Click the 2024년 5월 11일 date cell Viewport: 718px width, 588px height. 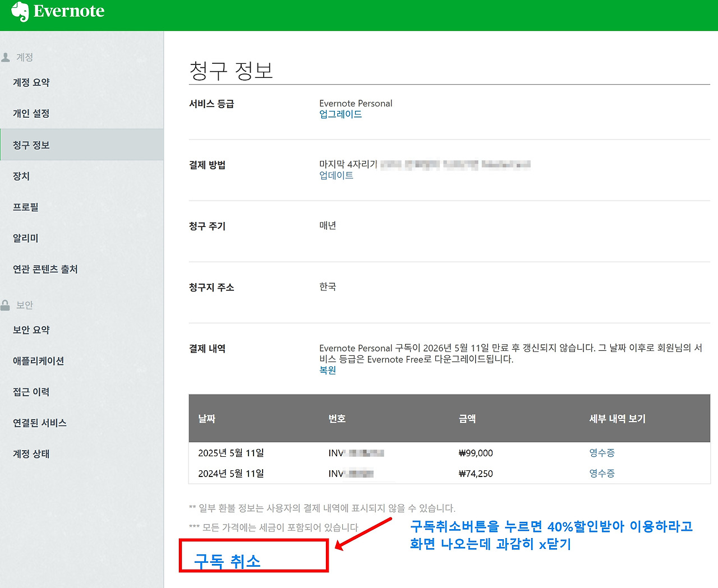point(231,474)
